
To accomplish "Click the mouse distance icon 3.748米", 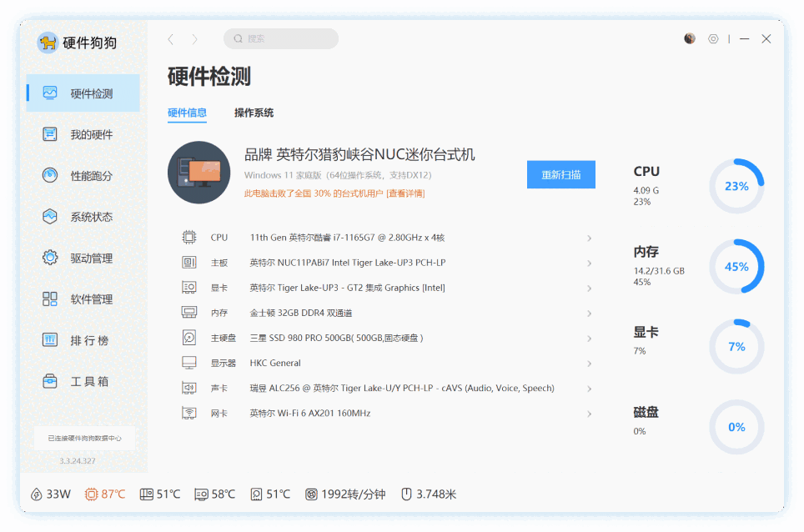I will click(407, 494).
